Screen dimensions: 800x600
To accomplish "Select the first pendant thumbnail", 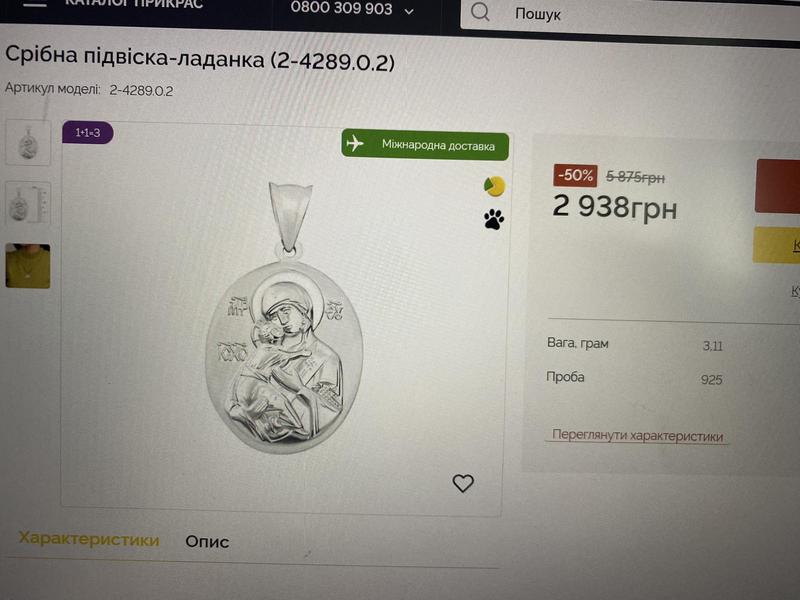I will (x=28, y=141).
